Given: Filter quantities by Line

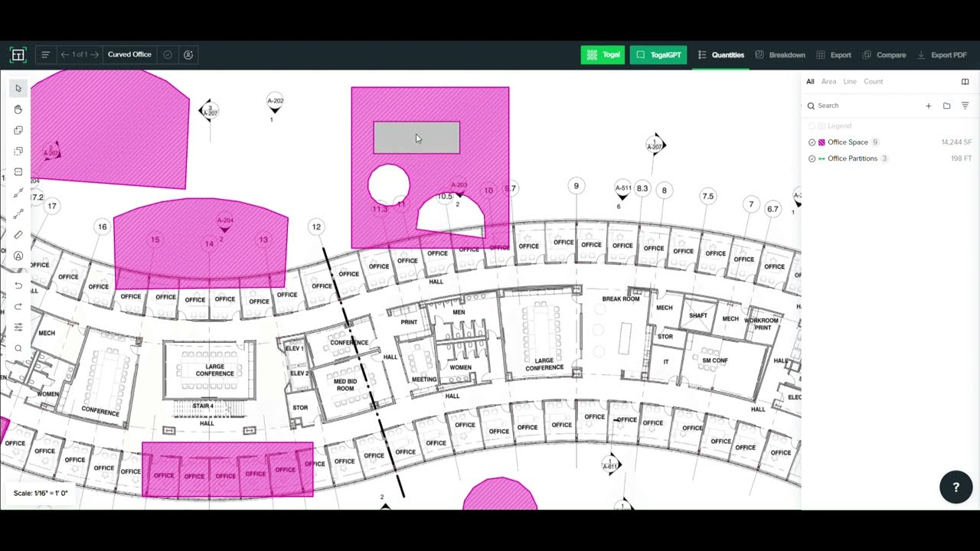Looking at the screenshot, I should [x=850, y=81].
